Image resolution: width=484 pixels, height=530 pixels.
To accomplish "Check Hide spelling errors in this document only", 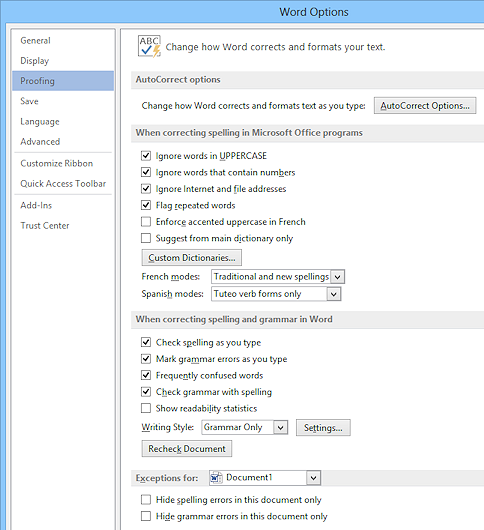I will click(x=146, y=500).
